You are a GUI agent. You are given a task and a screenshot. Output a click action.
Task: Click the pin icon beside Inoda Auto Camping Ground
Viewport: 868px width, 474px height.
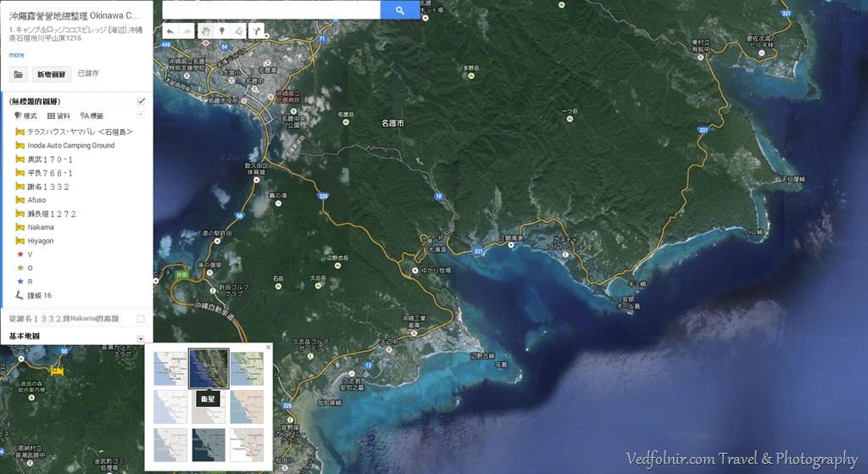[x=20, y=146]
